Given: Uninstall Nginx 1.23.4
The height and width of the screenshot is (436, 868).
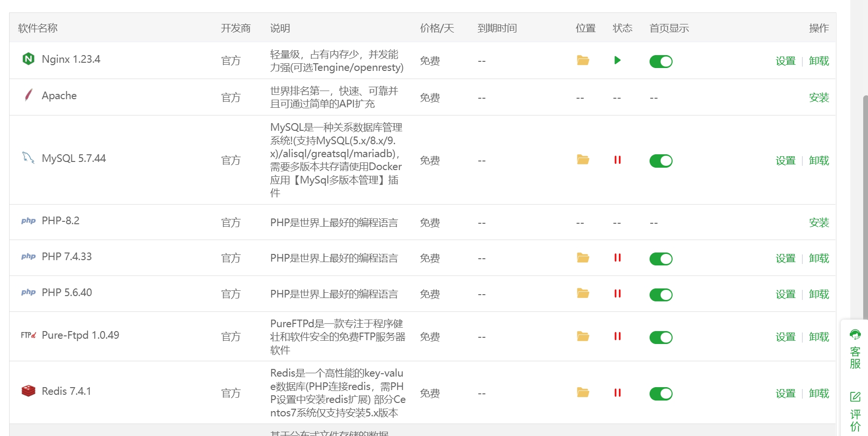Looking at the screenshot, I should [x=819, y=61].
